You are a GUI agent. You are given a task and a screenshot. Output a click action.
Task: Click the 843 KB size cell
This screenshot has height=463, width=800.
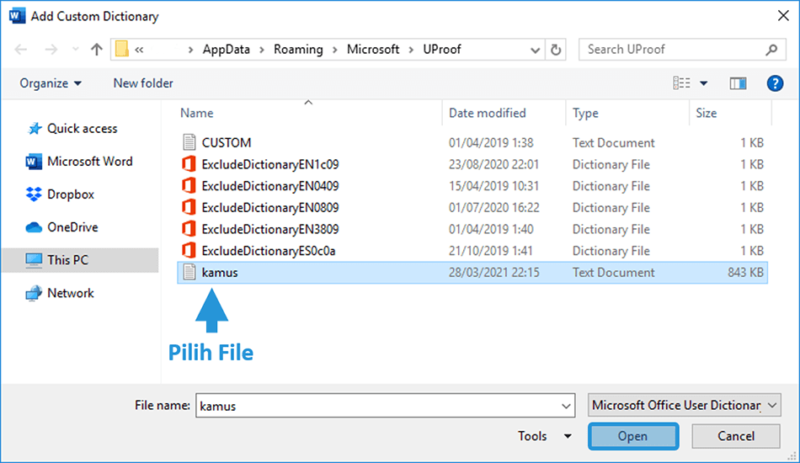[x=745, y=273]
